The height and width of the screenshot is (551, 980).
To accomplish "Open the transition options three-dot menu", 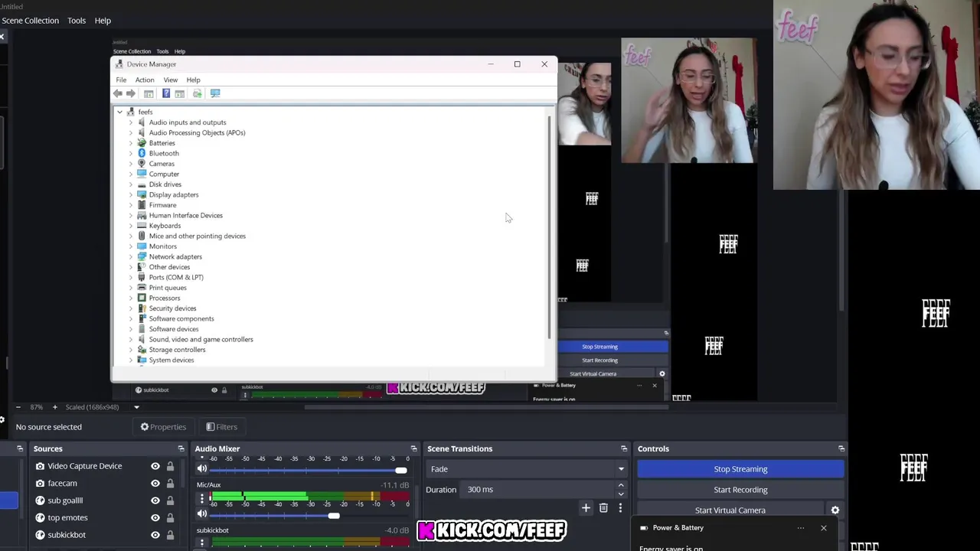I will click(620, 508).
